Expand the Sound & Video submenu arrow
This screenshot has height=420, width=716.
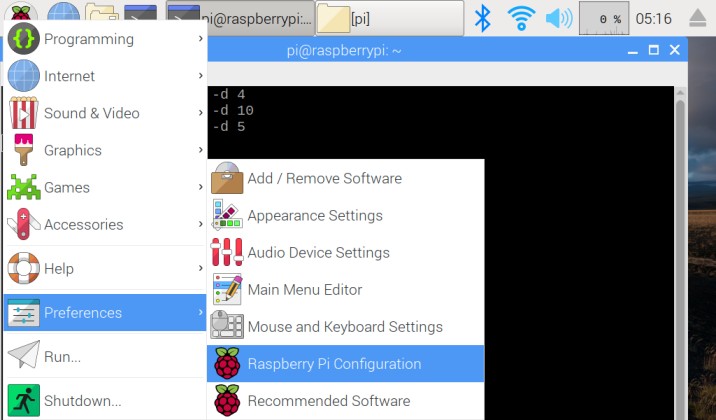[200, 113]
